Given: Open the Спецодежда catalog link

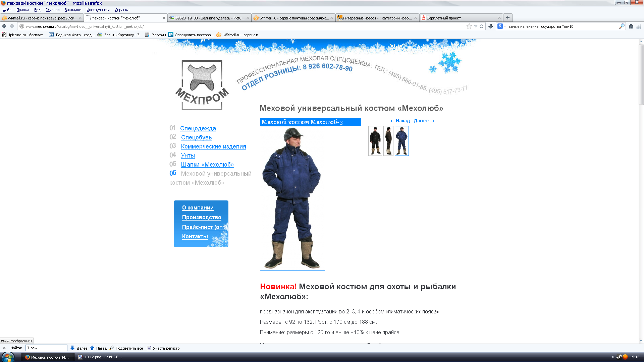Looking at the screenshot, I should point(198,128).
